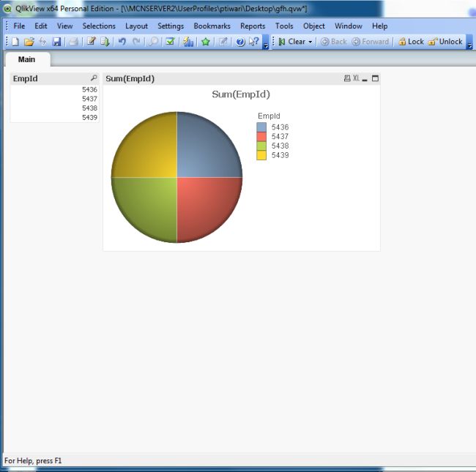Viewport: 476px width, 472px height.
Task: Click the green 5438 legend swatch
Action: coord(261,146)
